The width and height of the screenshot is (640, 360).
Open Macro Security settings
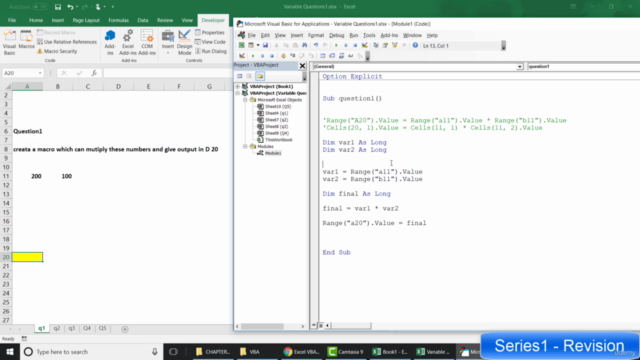coord(57,51)
